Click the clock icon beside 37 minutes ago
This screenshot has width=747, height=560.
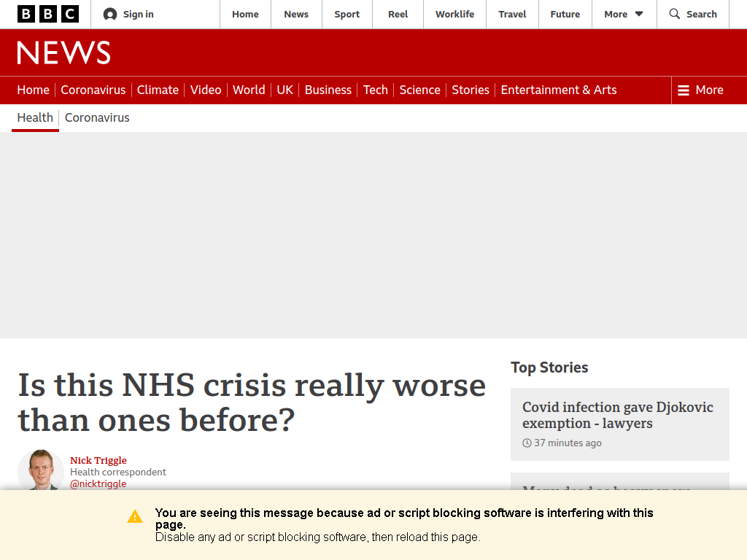click(x=527, y=443)
